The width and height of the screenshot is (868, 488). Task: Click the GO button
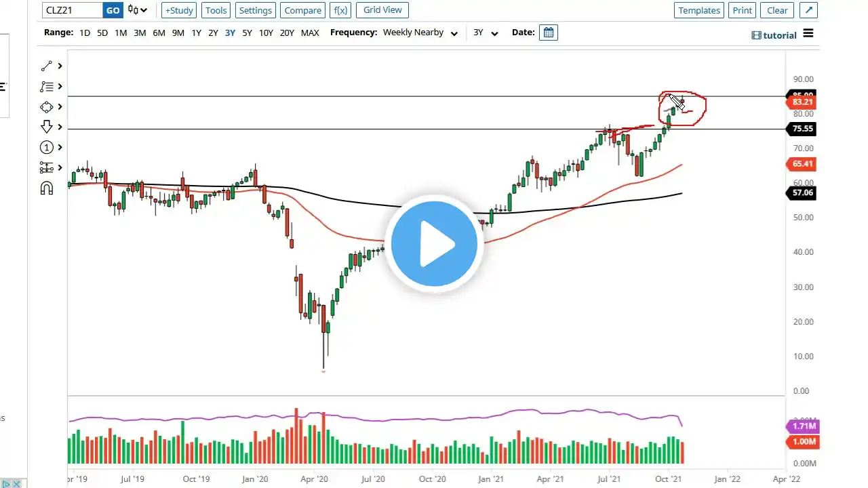(x=113, y=10)
